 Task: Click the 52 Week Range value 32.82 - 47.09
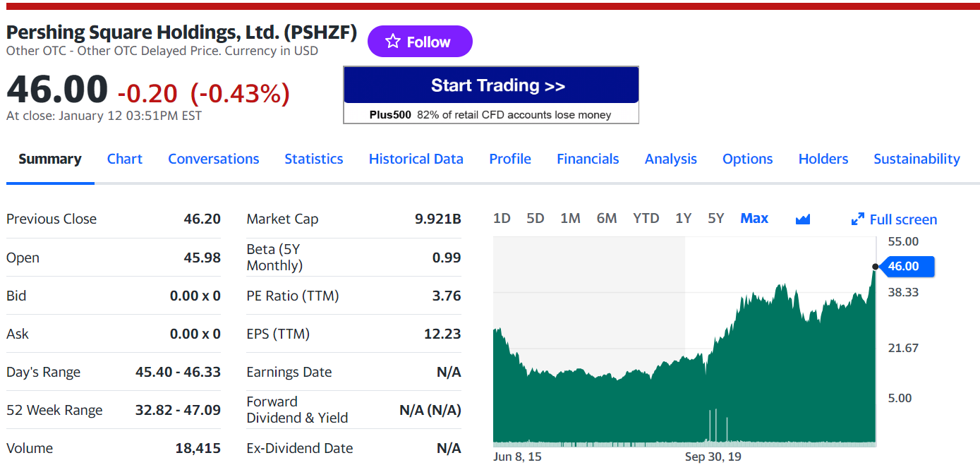[x=178, y=410]
